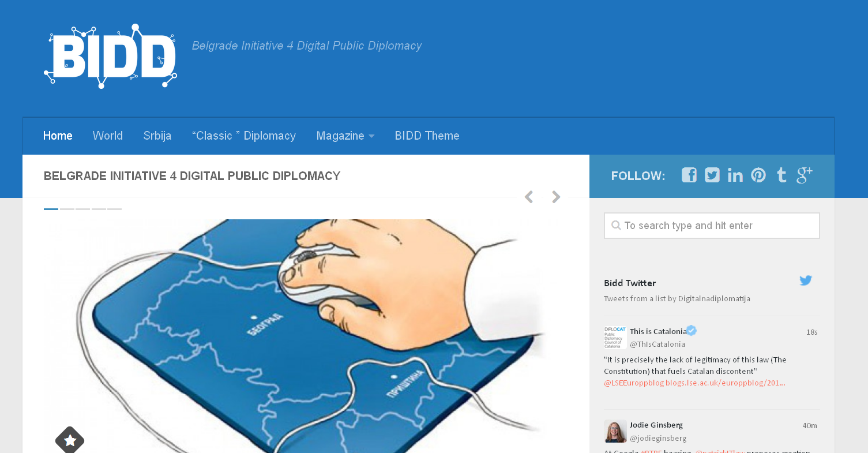Open the LinkedIn follow icon
The width and height of the screenshot is (868, 453).
point(735,175)
